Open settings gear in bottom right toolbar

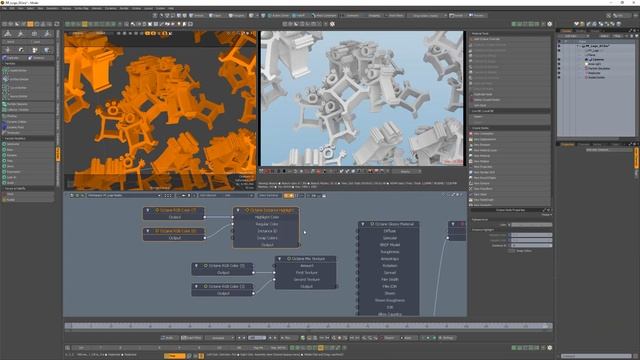click(549, 348)
